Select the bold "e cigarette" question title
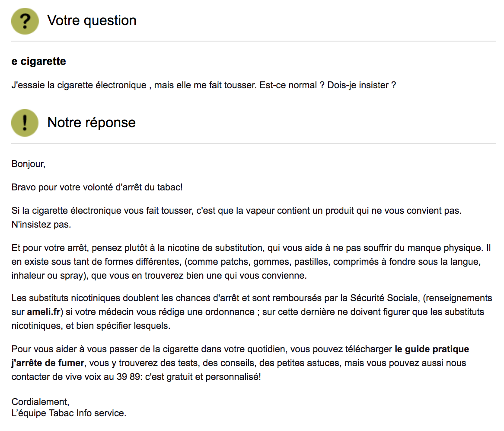This screenshot has height=431, width=504. click(39, 61)
